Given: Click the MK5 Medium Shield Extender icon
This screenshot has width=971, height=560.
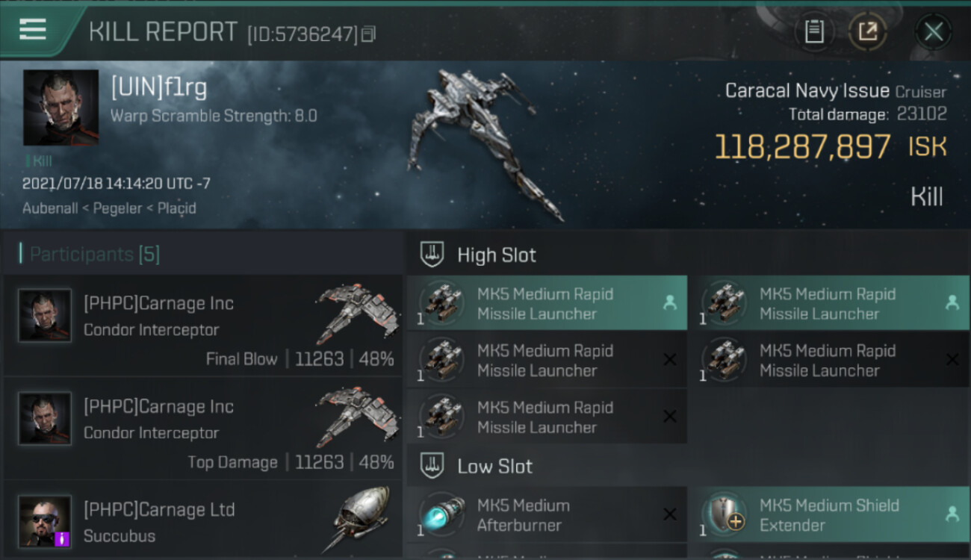Looking at the screenshot, I should click(x=725, y=514).
